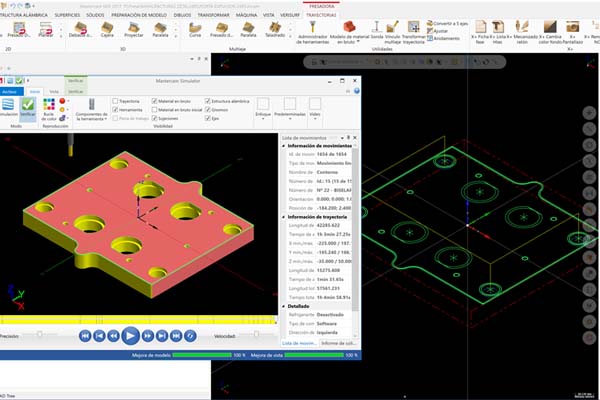
Task: Adjust the Velocidad slider
Action: [258, 335]
